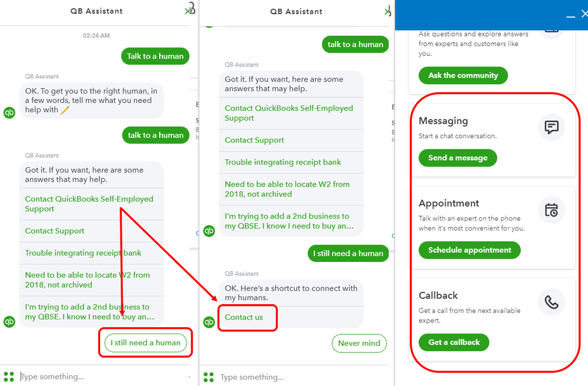Screen dimensions: 588x386
Task: Select the 'Never mind' quick reply
Action: (359, 343)
